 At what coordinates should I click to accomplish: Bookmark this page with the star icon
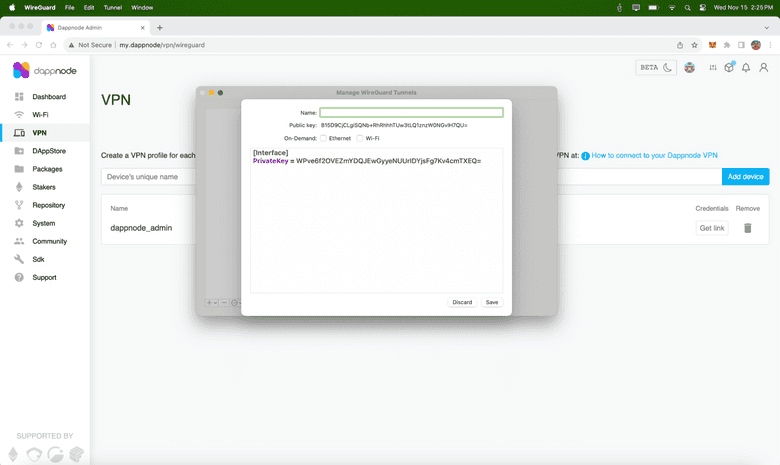click(x=695, y=45)
